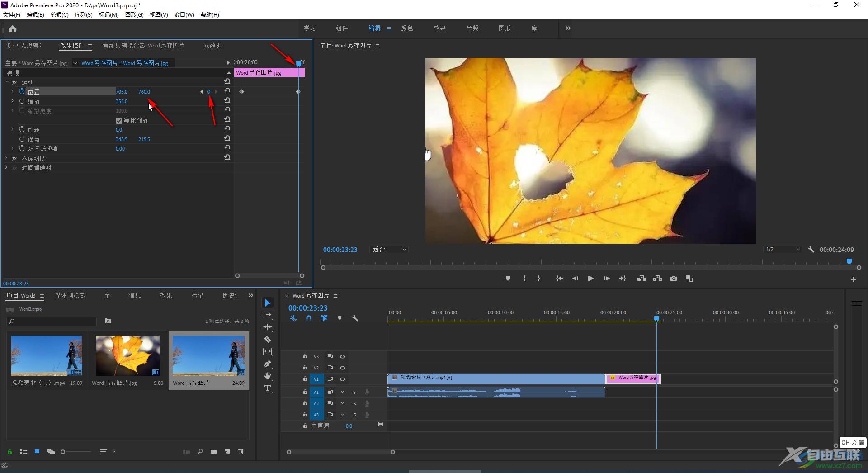Viewport: 868px width, 473px height.
Task: Open the File menu
Action: [12, 14]
